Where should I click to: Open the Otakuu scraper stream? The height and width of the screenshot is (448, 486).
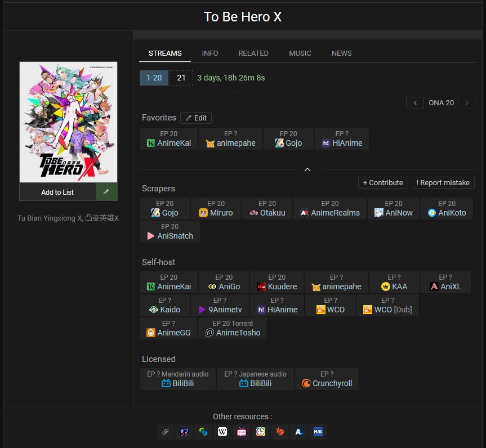point(267,208)
